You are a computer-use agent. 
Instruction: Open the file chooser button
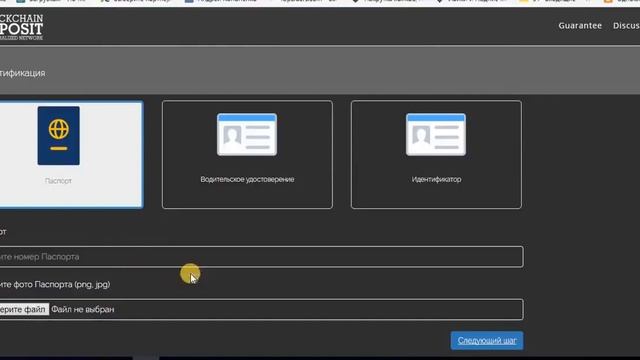(x=24, y=309)
